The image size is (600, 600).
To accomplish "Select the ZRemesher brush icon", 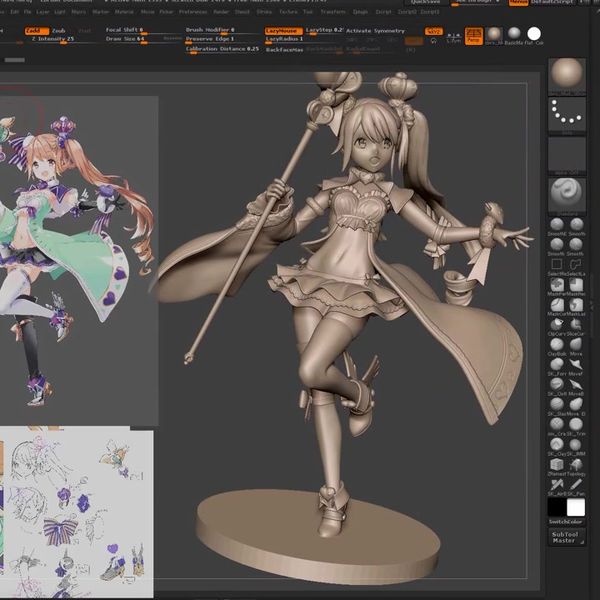I will (x=557, y=465).
